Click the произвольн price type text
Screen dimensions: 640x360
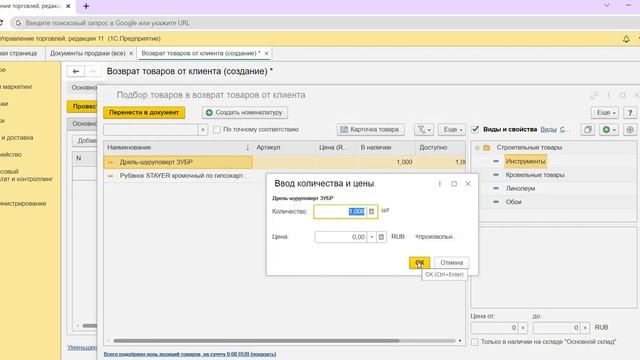(436, 237)
